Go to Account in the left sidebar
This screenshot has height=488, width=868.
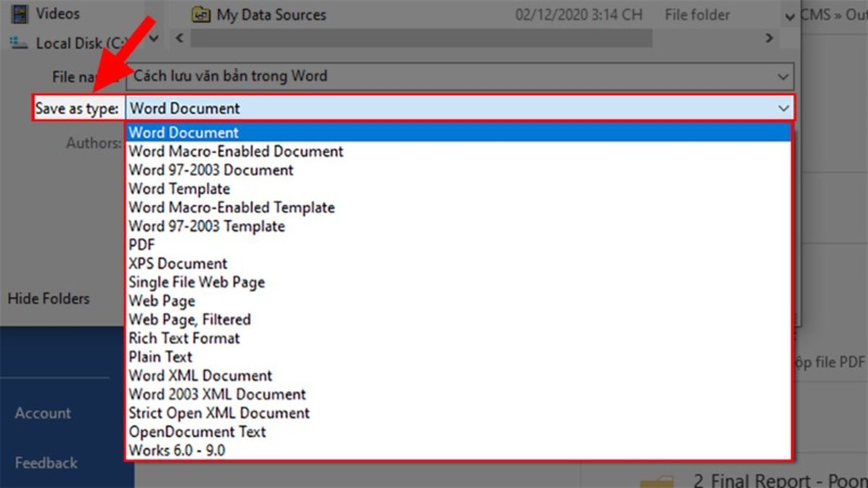(x=43, y=413)
